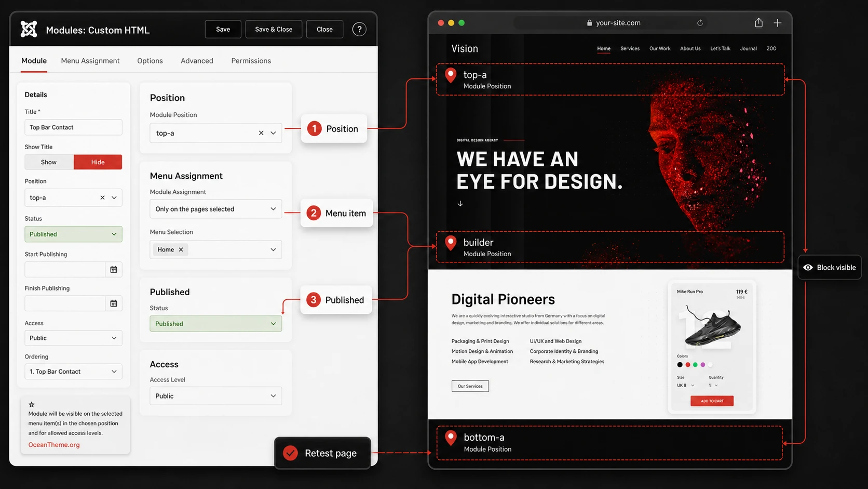The image size is (868, 489).
Task: Open the Start Publishing calendar picker
Action: coord(114,269)
